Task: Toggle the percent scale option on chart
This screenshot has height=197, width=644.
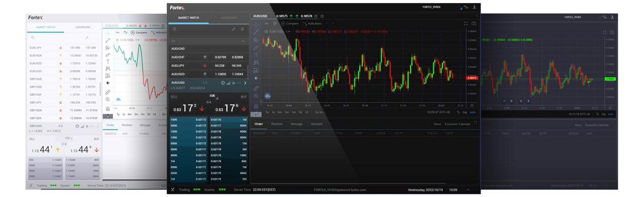Action: pyautogui.click(x=458, y=112)
